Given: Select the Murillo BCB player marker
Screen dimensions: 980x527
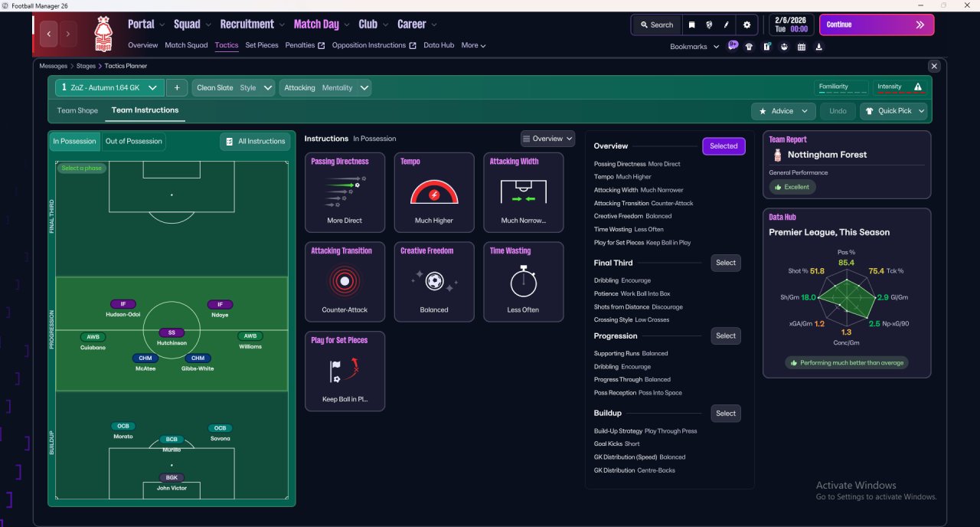Looking at the screenshot, I should tap(171, 444).
